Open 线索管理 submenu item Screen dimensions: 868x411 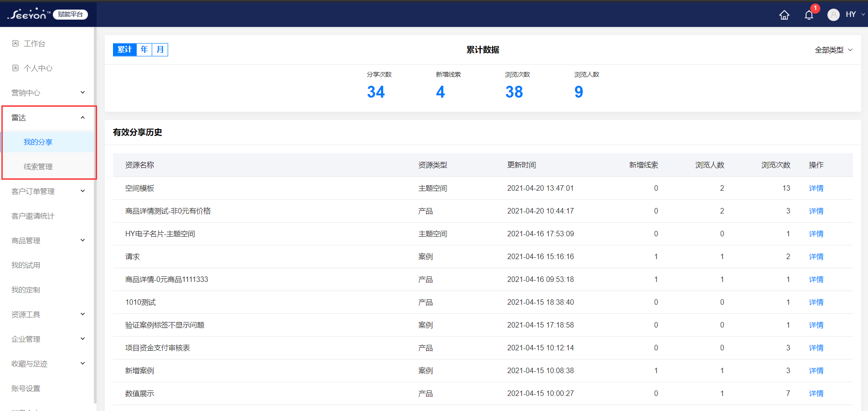coord(38,166)
